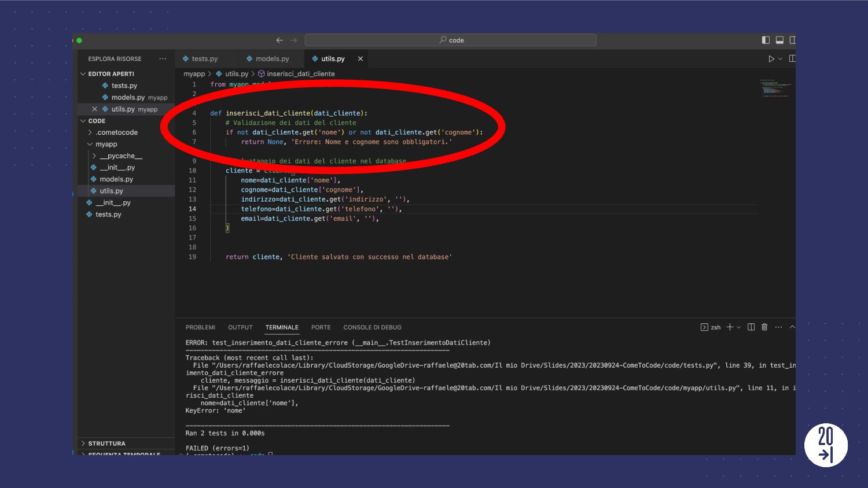Expand the STRUTTURA outline section

coord(106,443)
